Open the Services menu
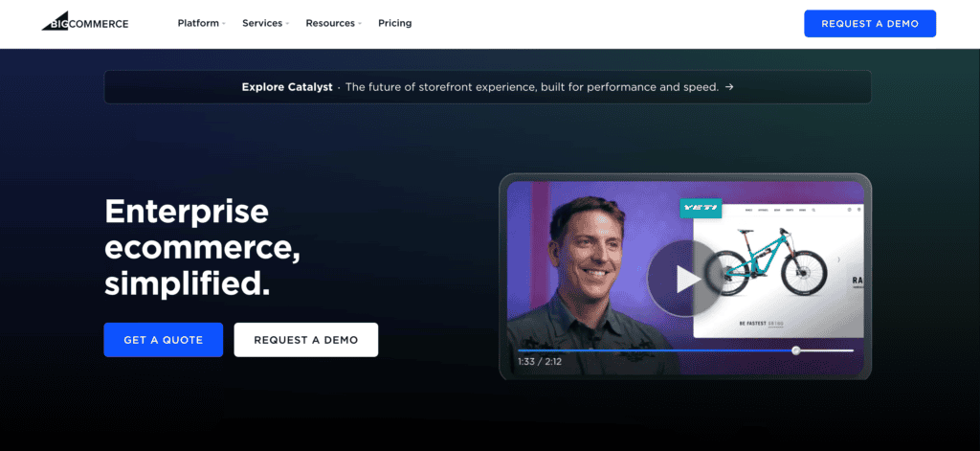 click(266, 23)
